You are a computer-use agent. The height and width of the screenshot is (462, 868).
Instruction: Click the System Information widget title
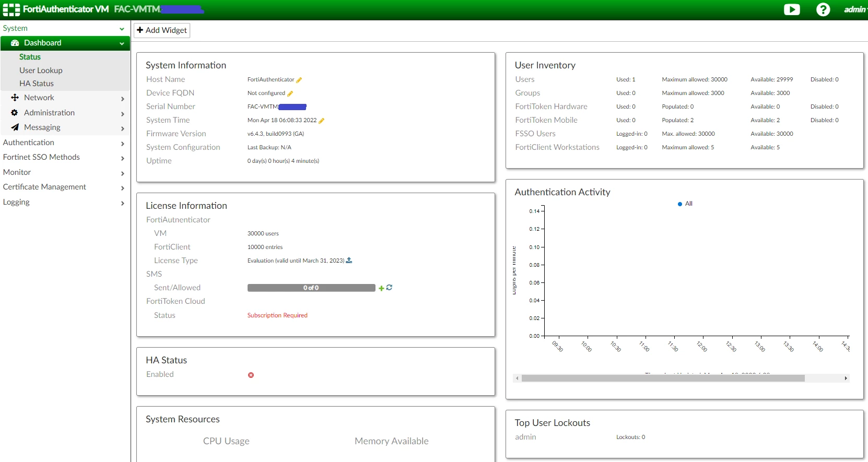tap(186, 65)
